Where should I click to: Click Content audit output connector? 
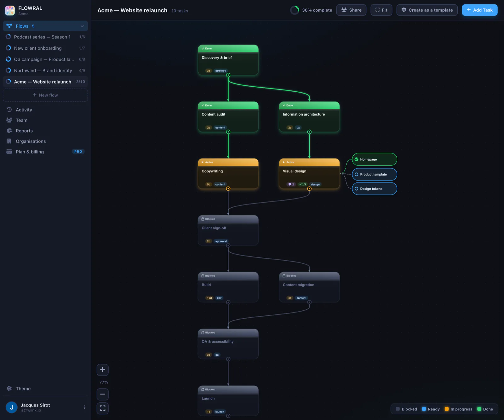coord(228,132)
